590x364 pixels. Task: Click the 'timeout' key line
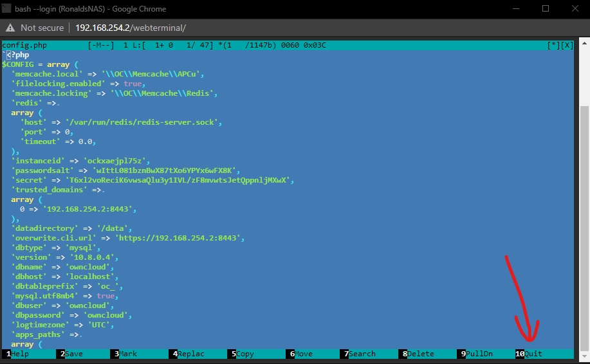tap(59, 141)
